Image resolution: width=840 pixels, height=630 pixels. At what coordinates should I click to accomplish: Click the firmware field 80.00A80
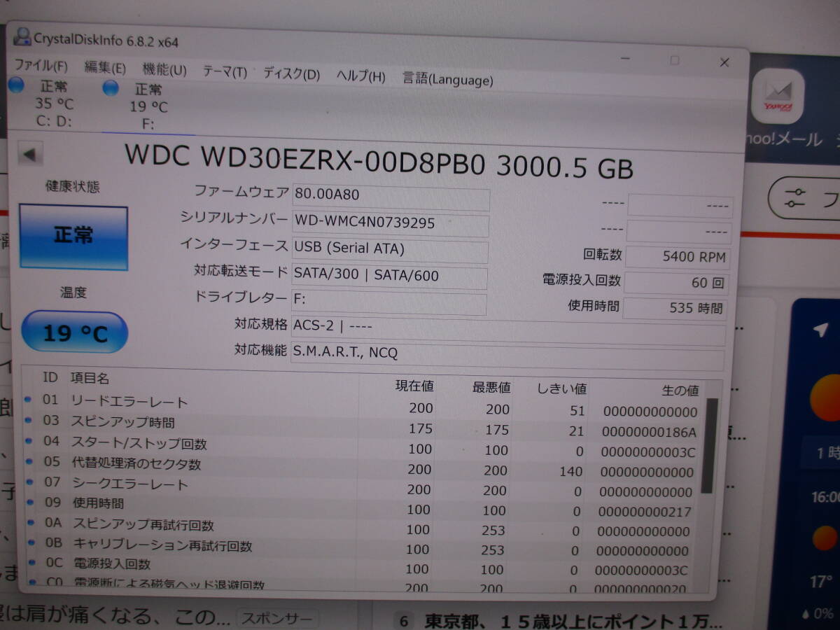[391, 198]
